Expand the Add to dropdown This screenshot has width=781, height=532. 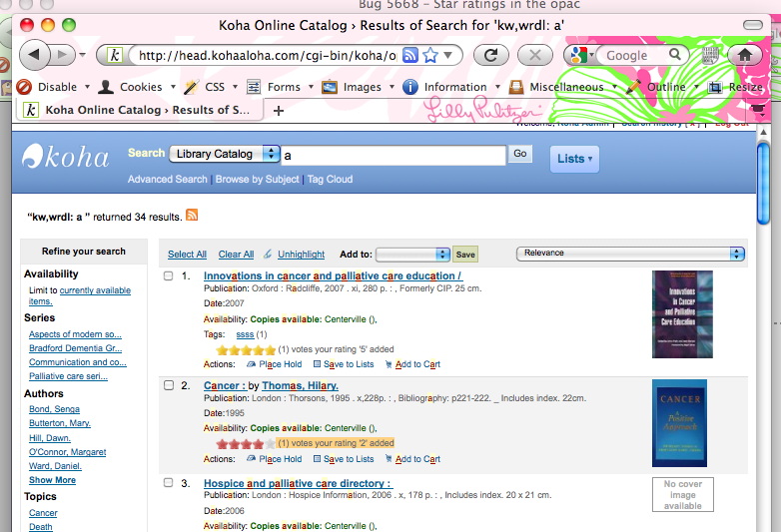413,255
